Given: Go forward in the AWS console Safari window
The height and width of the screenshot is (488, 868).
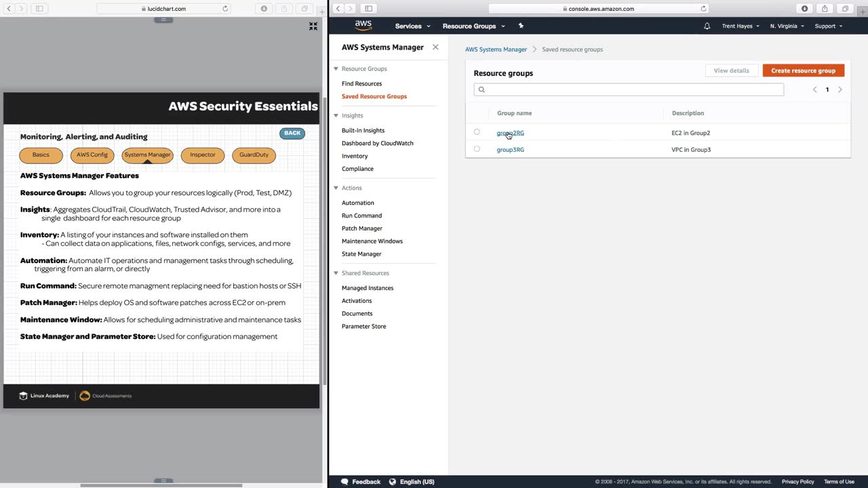Looking at the screenshot, I should (351, 9).
